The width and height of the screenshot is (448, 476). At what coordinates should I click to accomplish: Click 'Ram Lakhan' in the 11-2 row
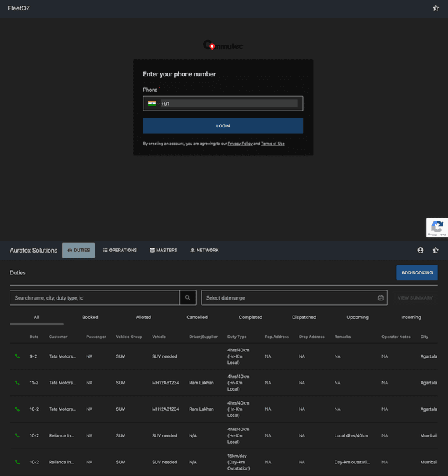click(202, 383)
